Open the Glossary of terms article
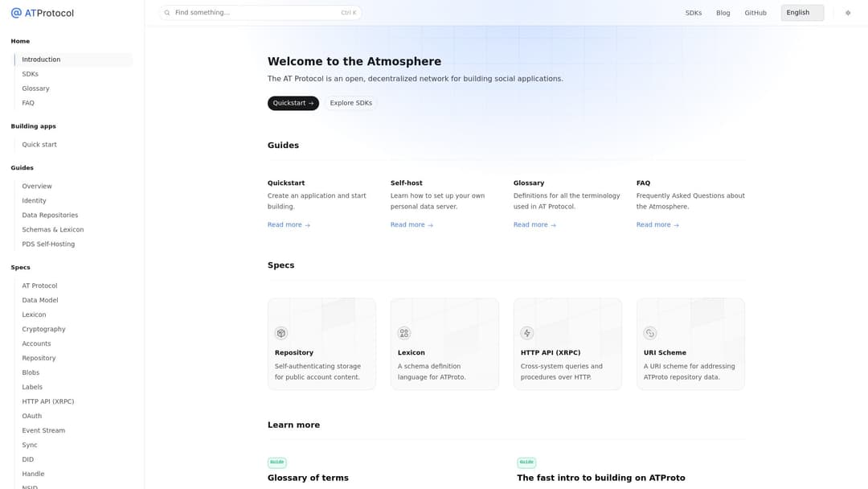The width and height of the screenshot is (868, 489). 308,478
